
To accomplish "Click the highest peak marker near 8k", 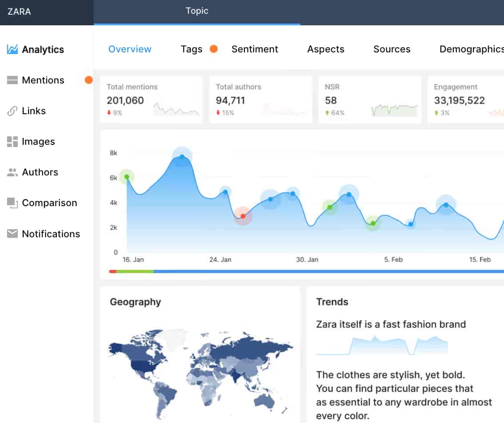I will 182,157.
